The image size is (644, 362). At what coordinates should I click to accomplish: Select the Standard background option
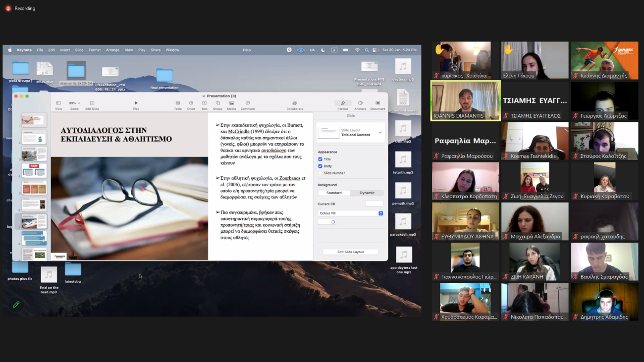point(334,193)
